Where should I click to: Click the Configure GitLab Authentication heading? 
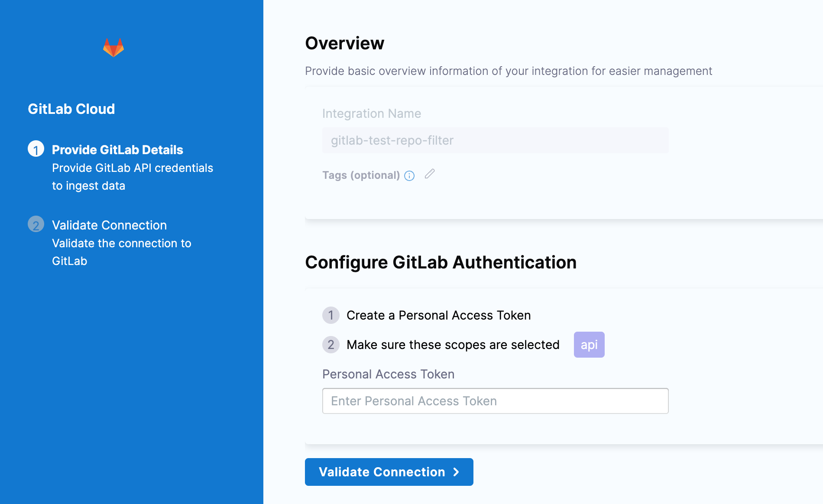tap(441, 262)
